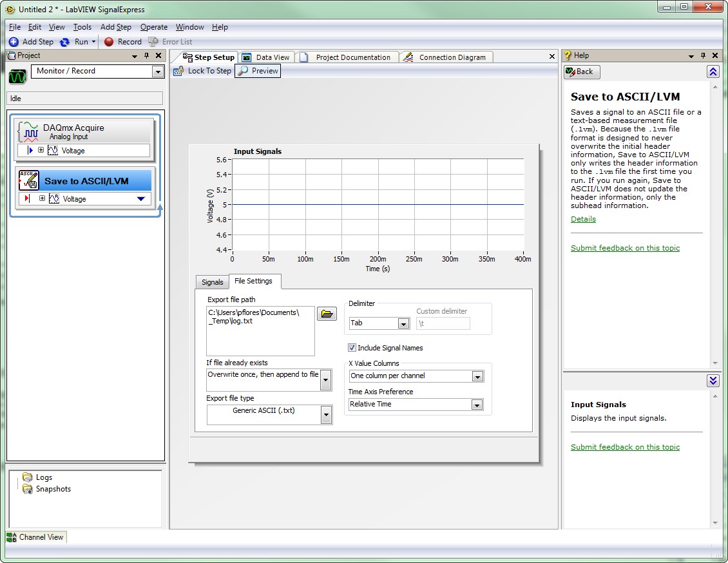728x563 pixels.
Task: Open the Delimiter dropdown
Action: click(x=403, y=323)
